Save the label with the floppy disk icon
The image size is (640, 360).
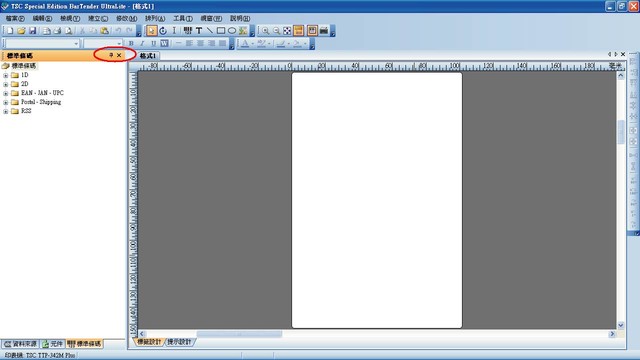click(32, 31)
